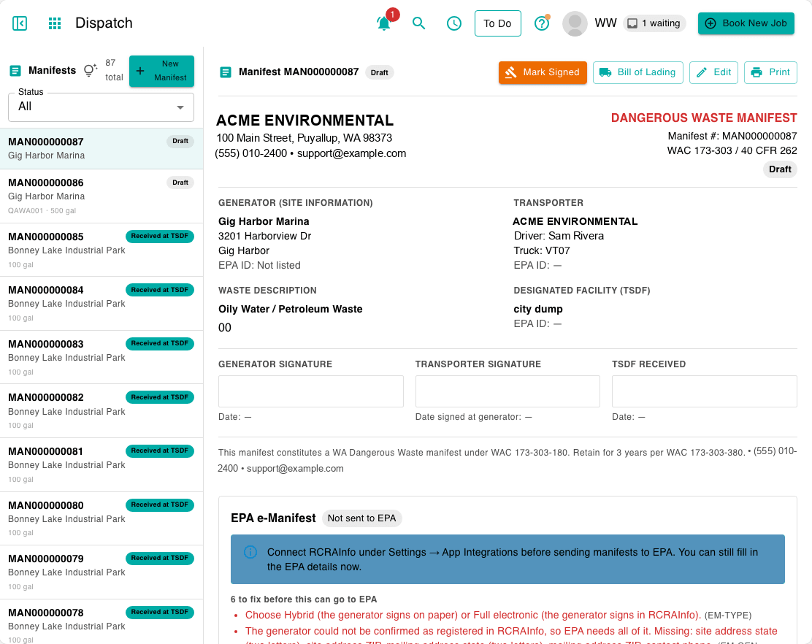Open the help question mark icon
This screenshot has height=644, width=812.
(x=542, y=23)
